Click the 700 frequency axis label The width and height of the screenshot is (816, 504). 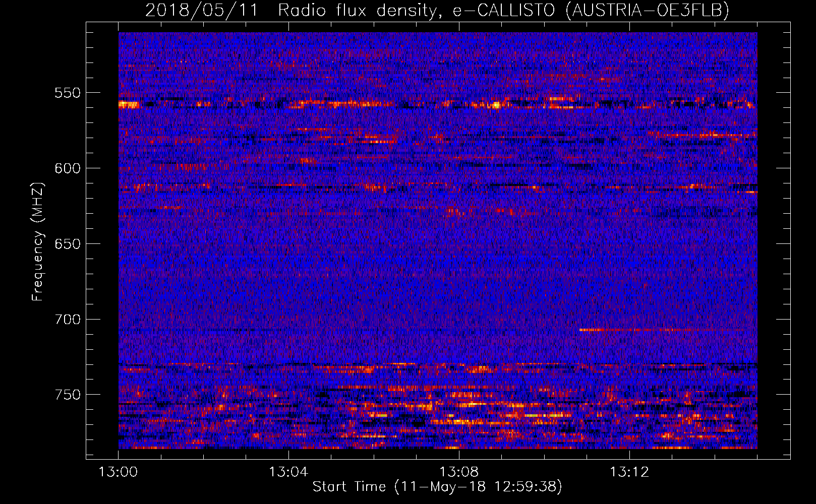68,320
